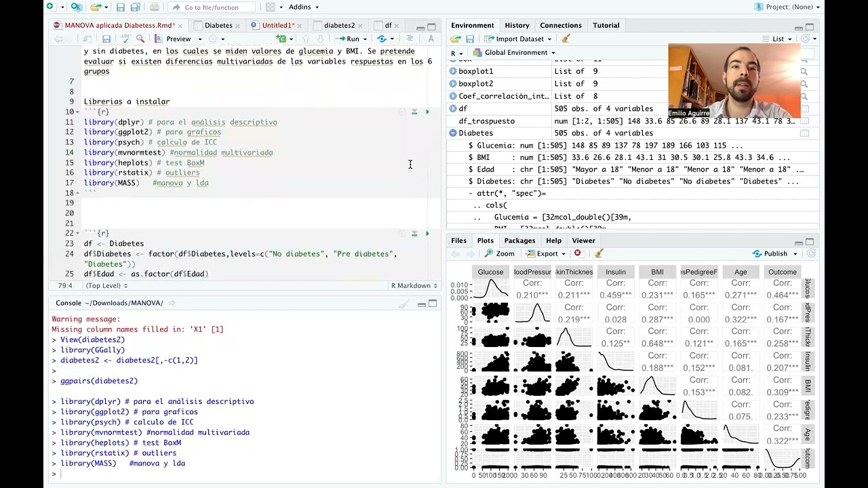Run current chunk at line 10

(427, 112)
